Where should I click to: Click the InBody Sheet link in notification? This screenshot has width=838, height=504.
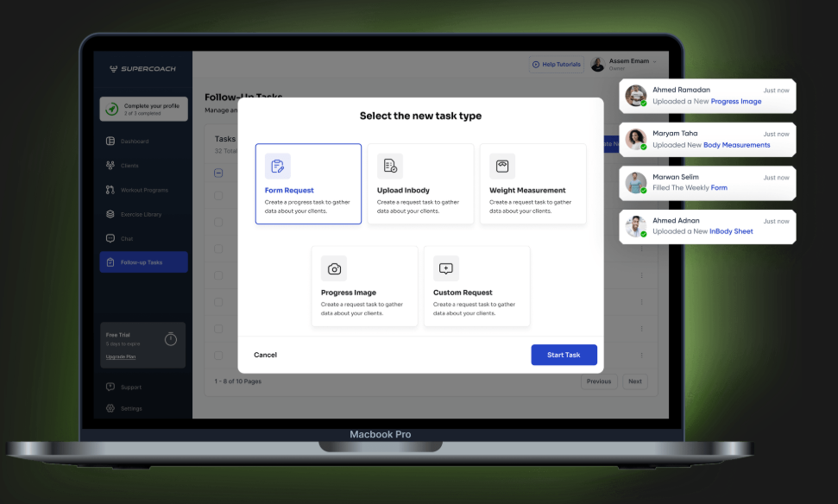coord(731,231)
